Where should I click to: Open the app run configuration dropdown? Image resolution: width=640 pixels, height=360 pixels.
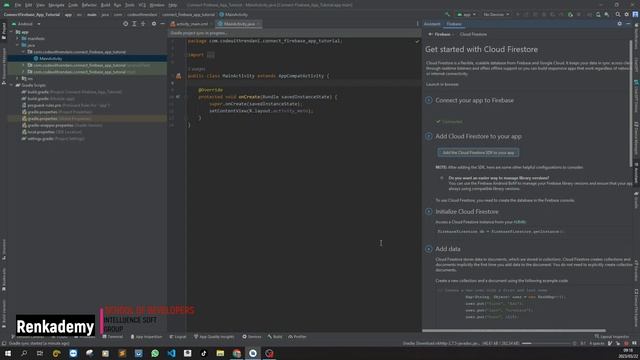pyautogui.click(x=466, y=14)
